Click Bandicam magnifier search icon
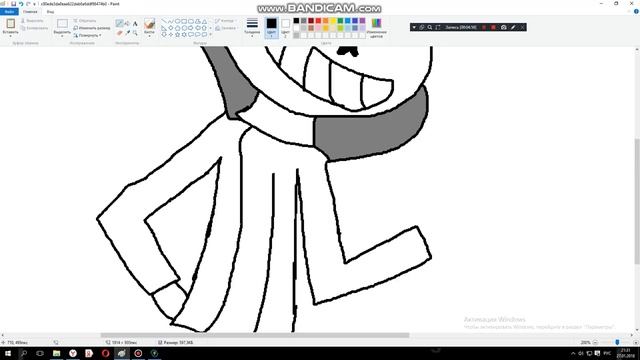This screenshot has width=640, height=360. click(x=430, y=27)
